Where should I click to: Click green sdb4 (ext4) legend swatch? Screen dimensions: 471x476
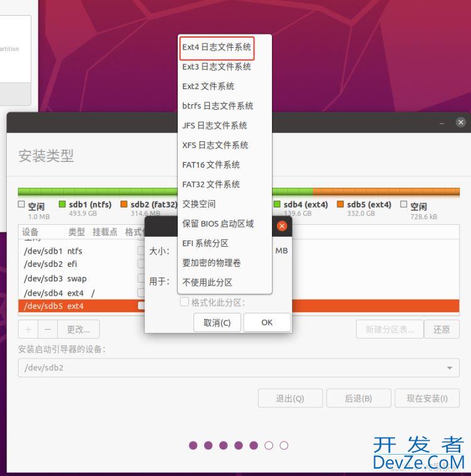tap(277, 204)
